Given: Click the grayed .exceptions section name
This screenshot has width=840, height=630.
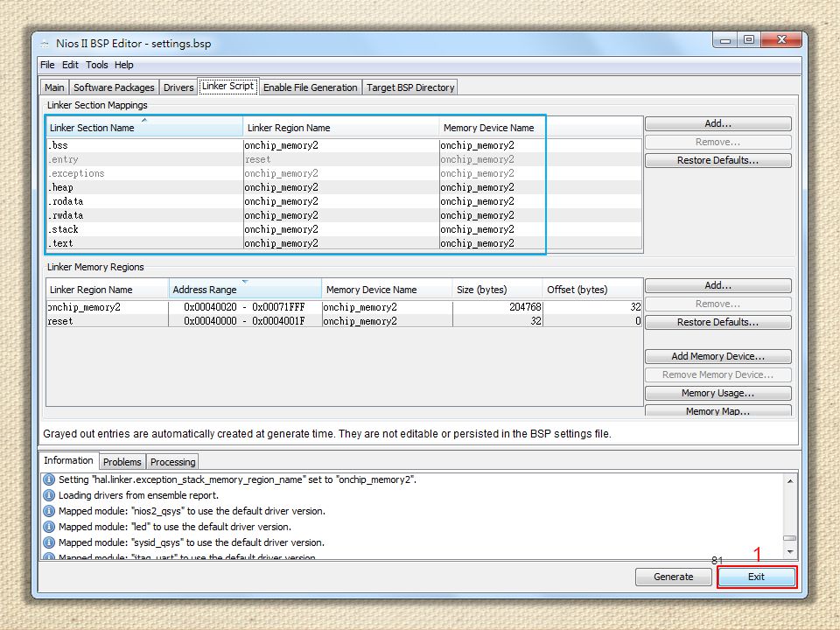Looking at the screenshot, I should tap(76, 173).
